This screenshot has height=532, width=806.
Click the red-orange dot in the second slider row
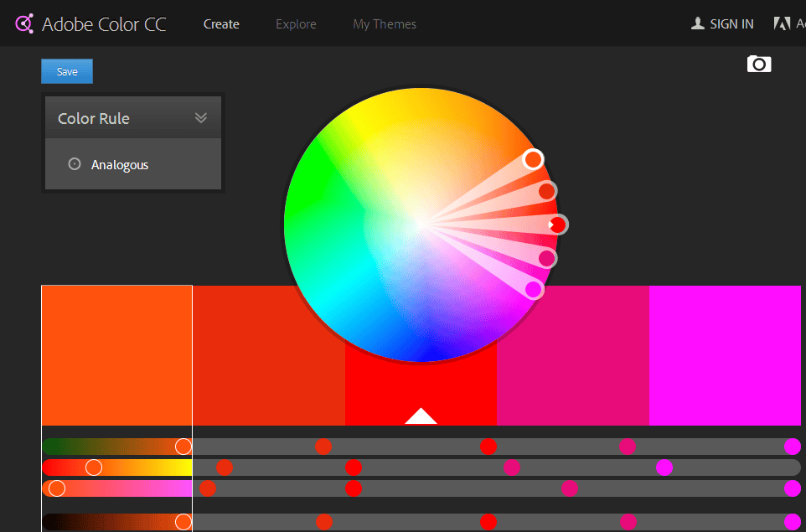pos(225,467)
